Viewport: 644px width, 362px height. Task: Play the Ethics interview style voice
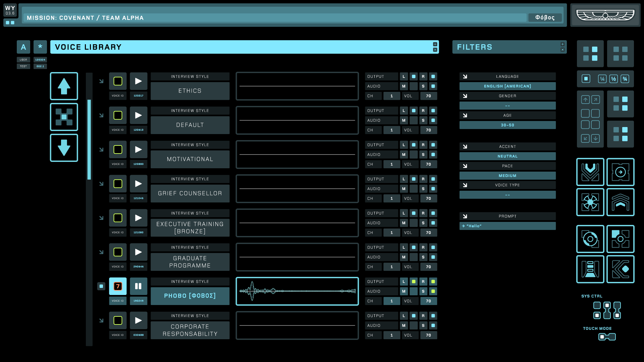[138, 81]
